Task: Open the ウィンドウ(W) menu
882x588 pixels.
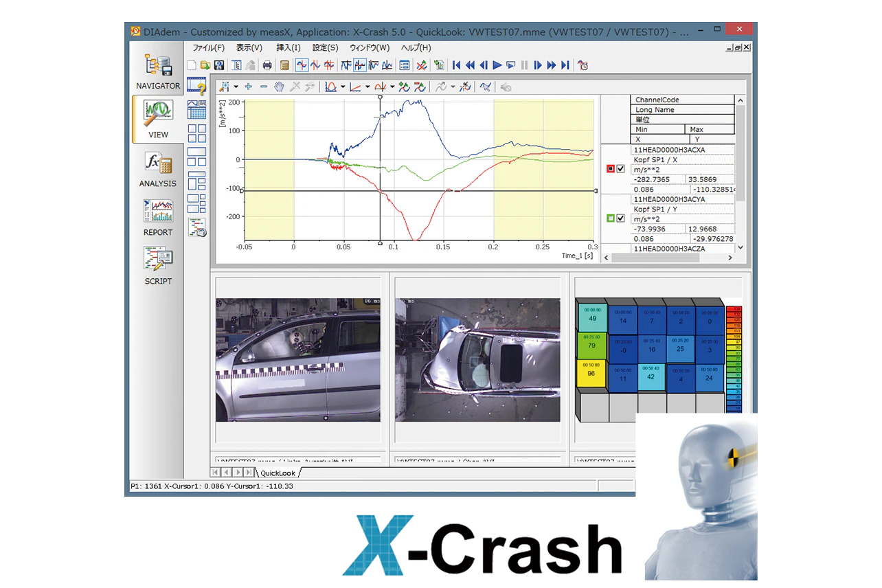Action: click(370, 48)
